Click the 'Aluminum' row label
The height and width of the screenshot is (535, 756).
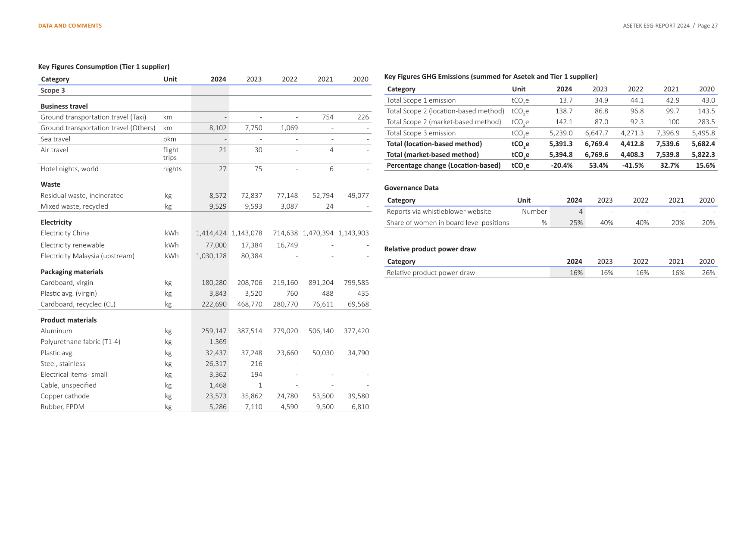pos(56,331)
